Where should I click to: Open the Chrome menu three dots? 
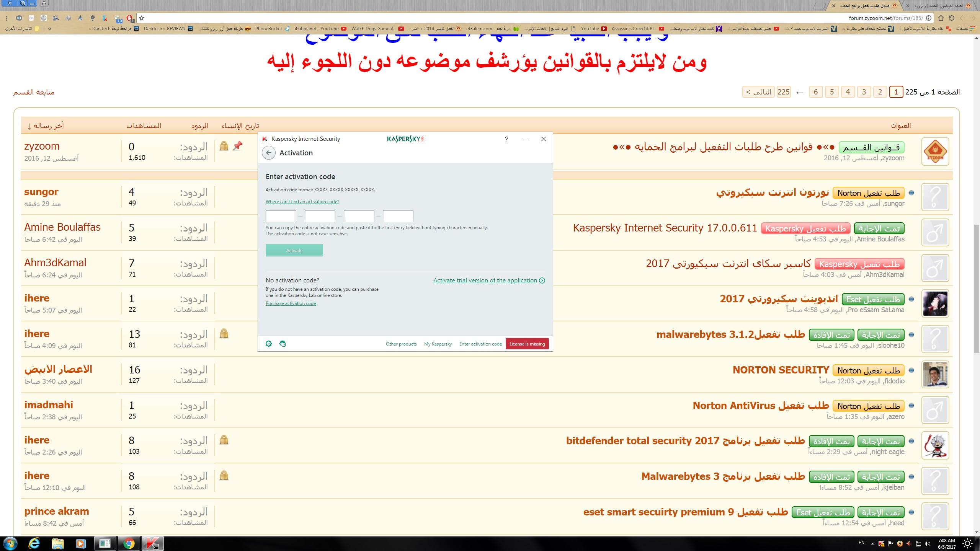coord(7,18)
